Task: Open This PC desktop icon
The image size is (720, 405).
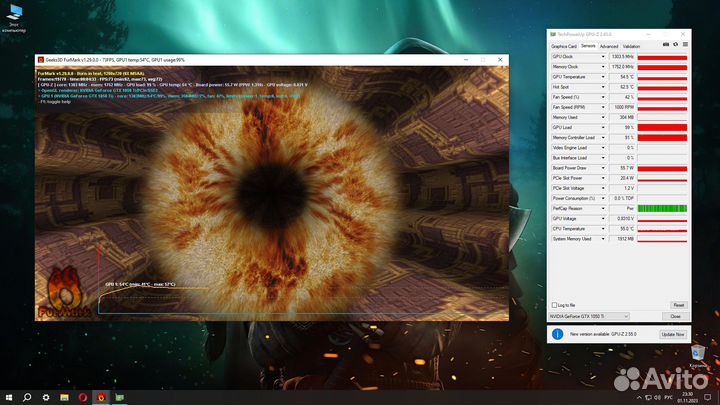Action: click(x=14, y=18)
